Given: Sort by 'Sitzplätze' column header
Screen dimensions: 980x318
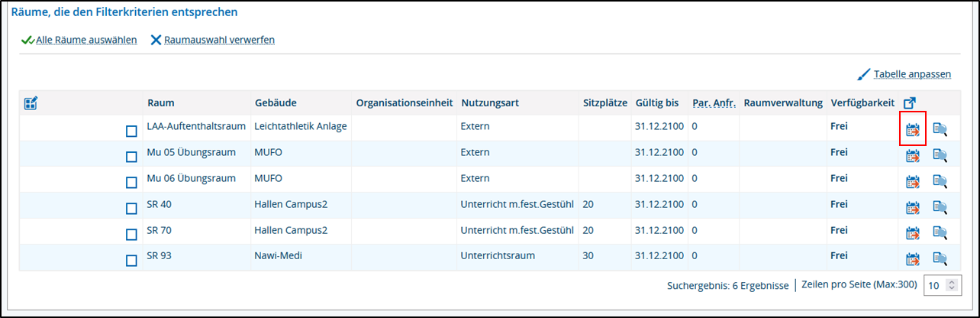Looking at the screenshot, I should pos(605,102).
